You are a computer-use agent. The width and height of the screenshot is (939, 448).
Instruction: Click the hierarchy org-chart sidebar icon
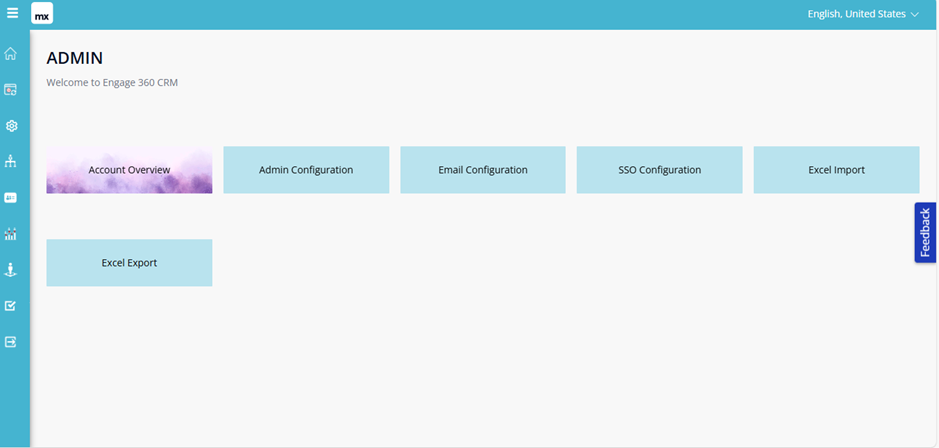point(11,162)
